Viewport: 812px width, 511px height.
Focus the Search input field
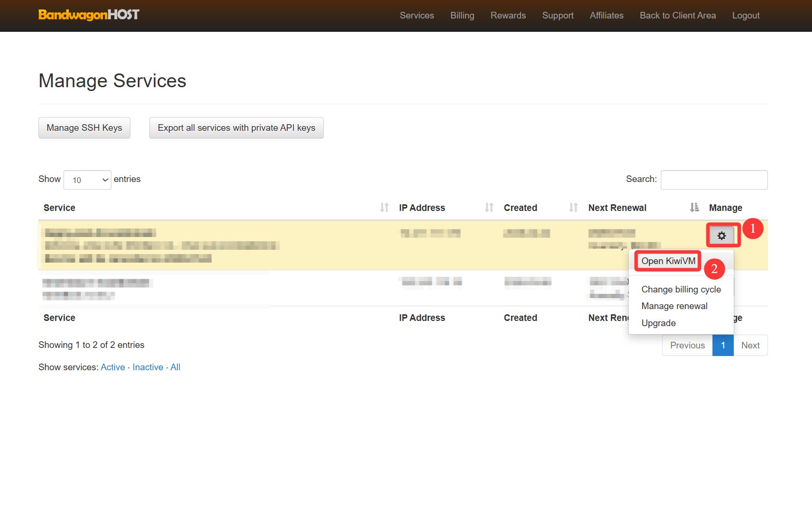714,180
